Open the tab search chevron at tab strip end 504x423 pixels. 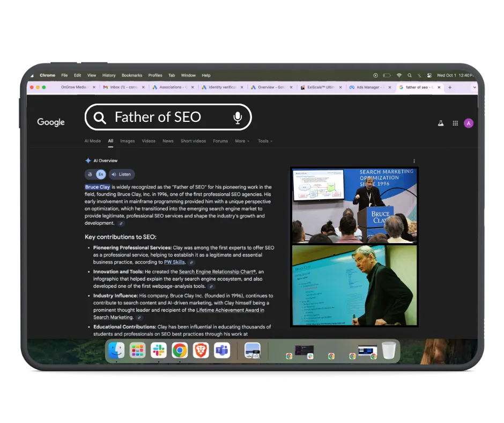click(x=474, y=87)
